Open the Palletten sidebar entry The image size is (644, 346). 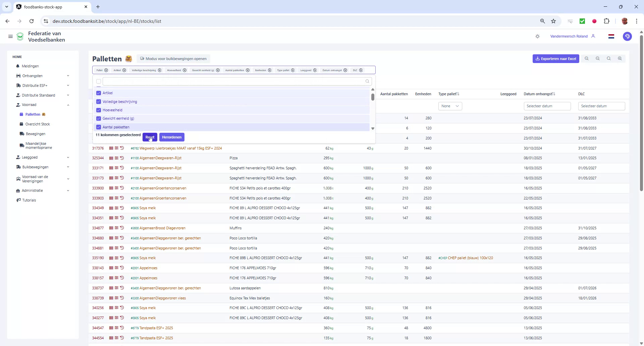coord(33,114)
